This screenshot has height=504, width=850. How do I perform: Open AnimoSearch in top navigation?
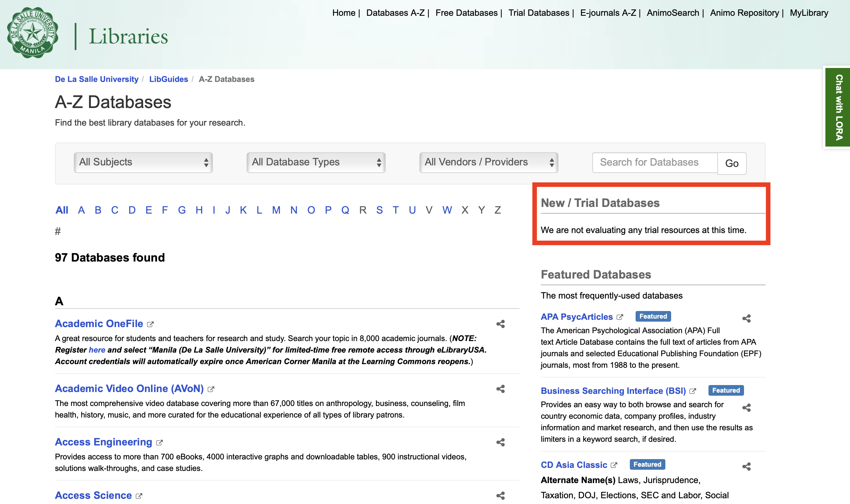(x=673, y=13)
